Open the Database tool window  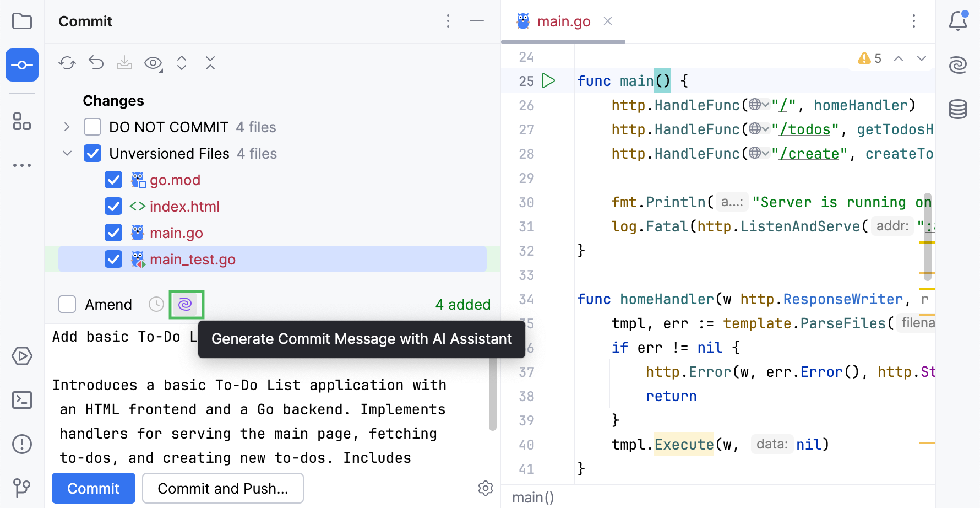click(958, 109)
